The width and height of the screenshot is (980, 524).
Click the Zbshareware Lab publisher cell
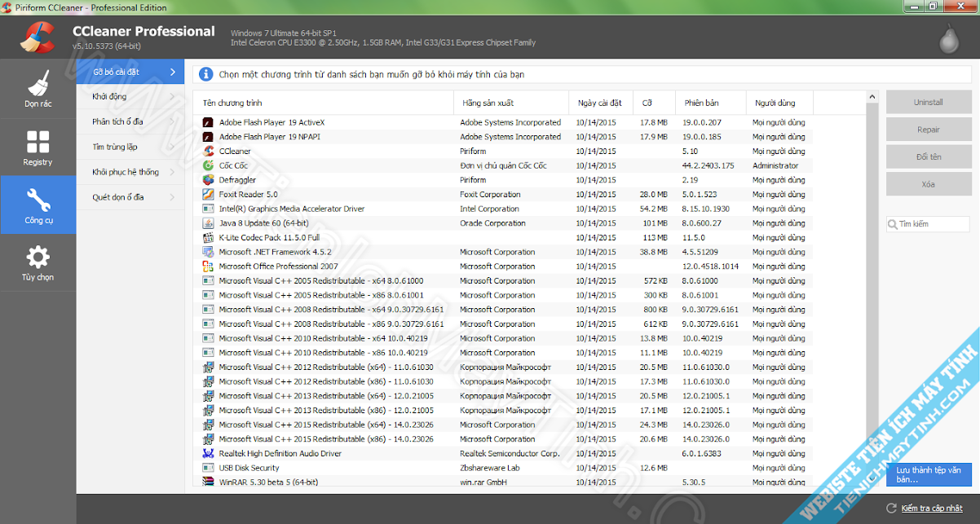tap(490, 468)
